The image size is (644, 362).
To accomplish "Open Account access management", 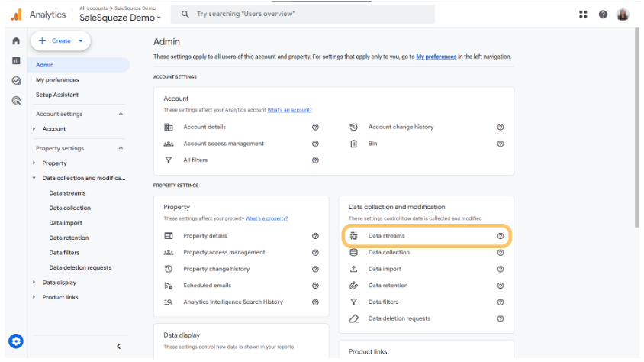I will [x=224, y=144].
